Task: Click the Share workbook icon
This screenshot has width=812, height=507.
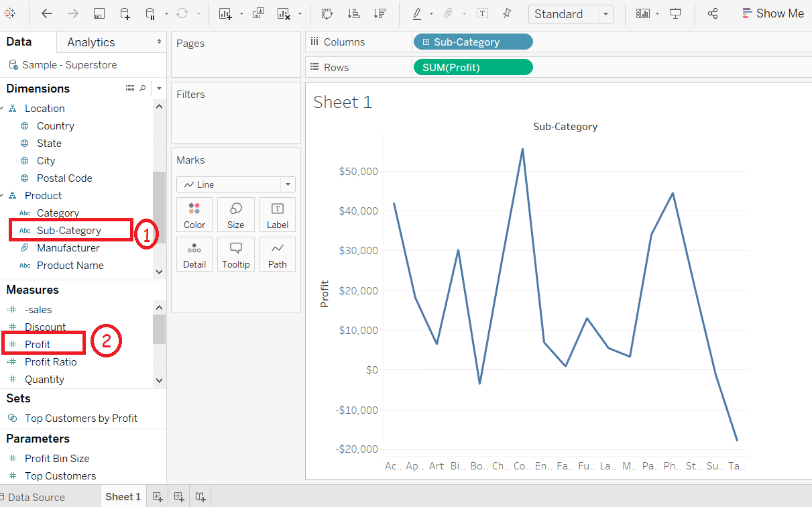Action: [x=713, y=13]
